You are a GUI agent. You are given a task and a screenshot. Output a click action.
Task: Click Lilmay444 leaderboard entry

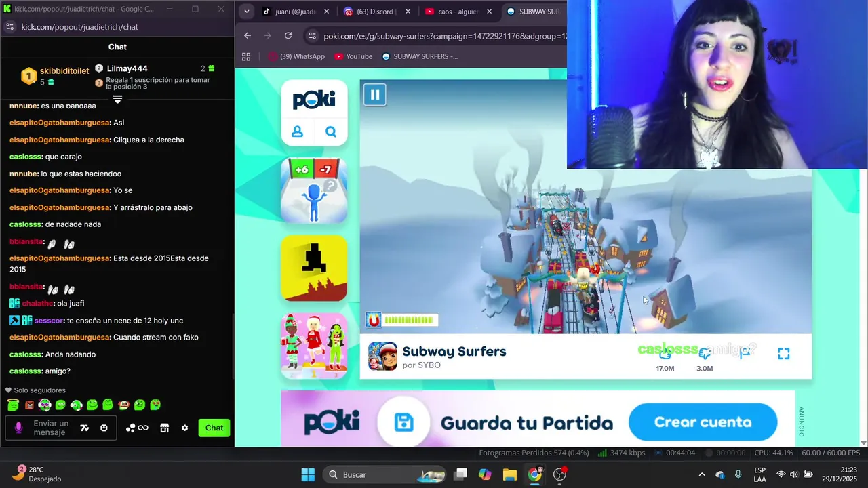127,68
